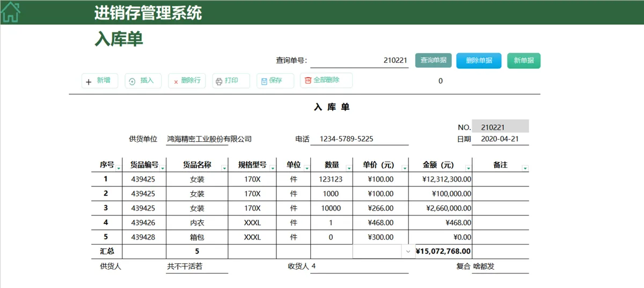Select unit price cell ¥266.00
The height and width of the screenshot is (288, 644).
[380, 208]
